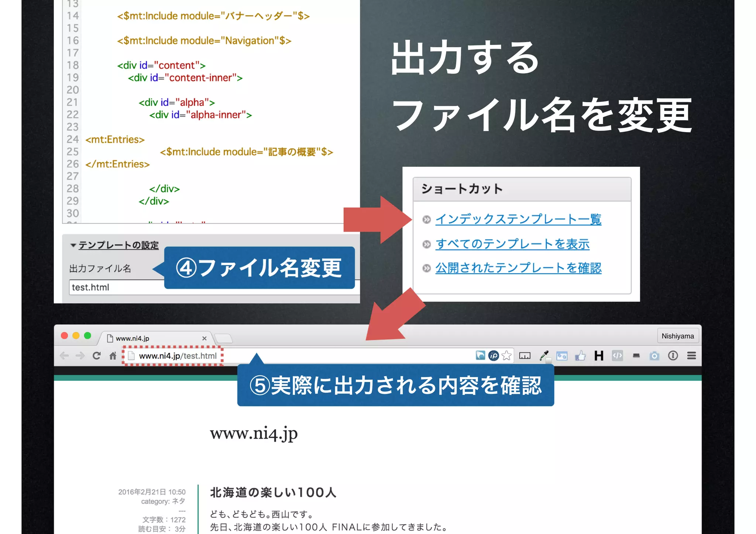Open the 1Password keyhole extension
The image size is (756, 534).
[673, 356]
